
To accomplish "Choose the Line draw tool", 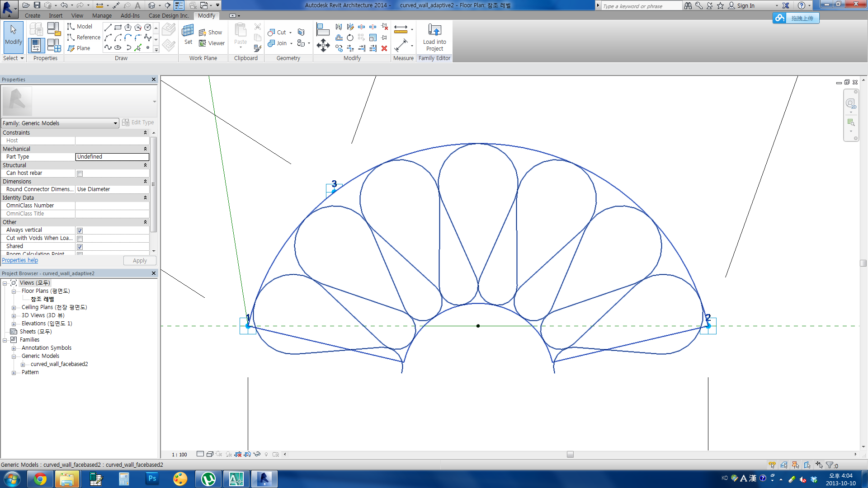I will pyautogui.click(x=108, y=28).
